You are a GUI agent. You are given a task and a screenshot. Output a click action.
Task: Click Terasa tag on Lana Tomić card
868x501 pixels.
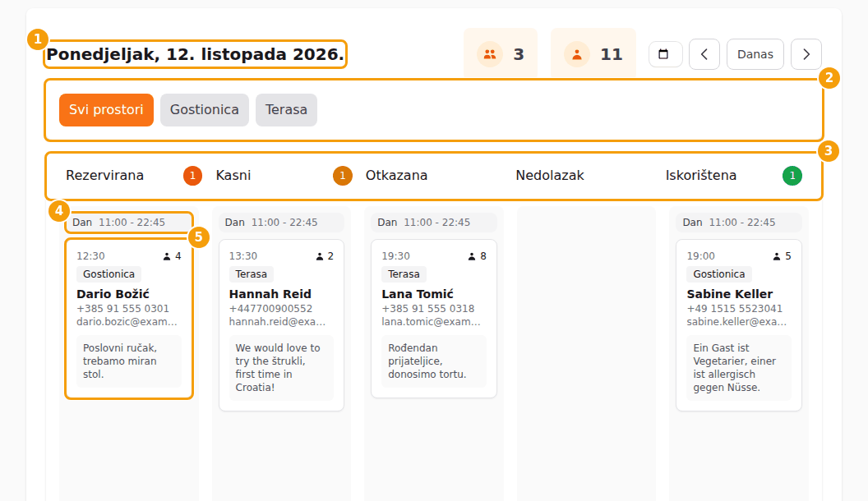[x=404, y=274]
